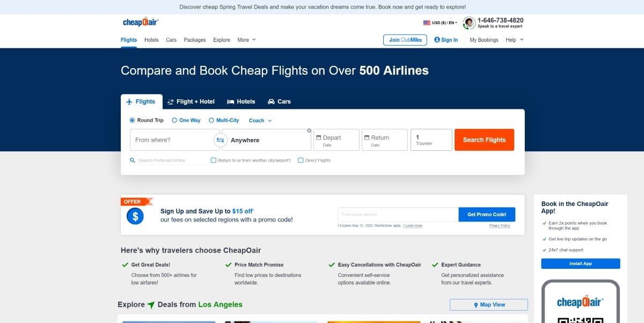Click the Sign In user icon
The width and height of the screenshot is (644, 323).
click(437, 40)
